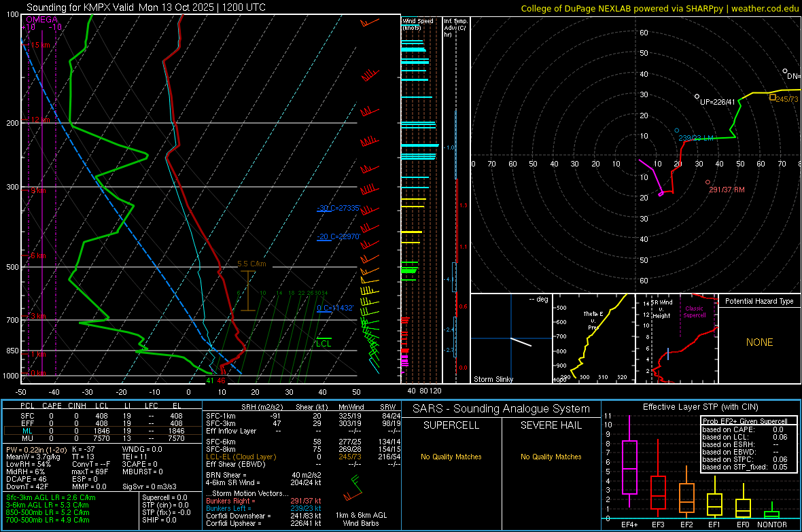Click the SEVERE HAIL analogue column header

coord(551,425)
